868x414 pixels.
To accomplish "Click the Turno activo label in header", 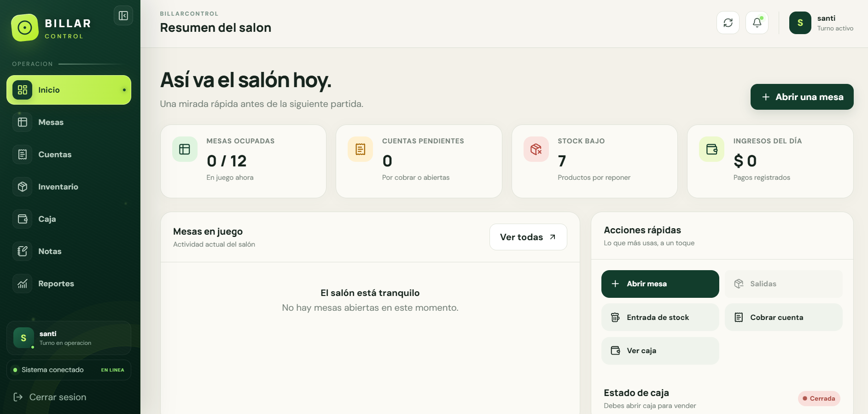I will pos(835,29).
